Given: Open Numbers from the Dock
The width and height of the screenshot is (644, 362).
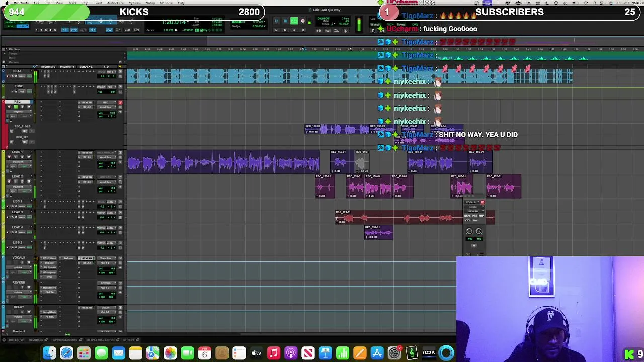Looking at the screenshot, I should point(343,353).
